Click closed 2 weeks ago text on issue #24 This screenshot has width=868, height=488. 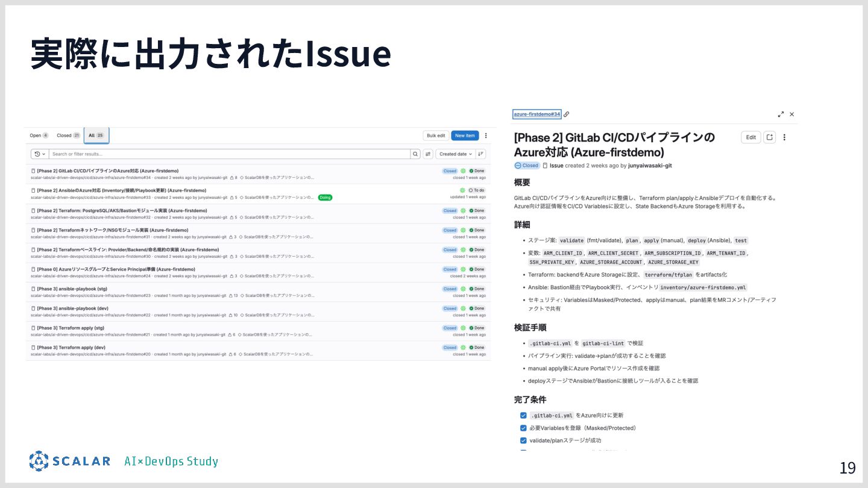click(468, 276)
